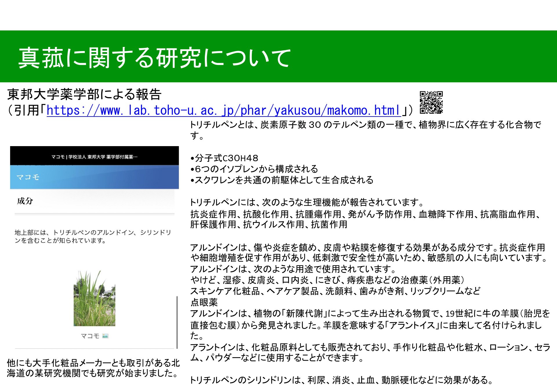Click the line トリテルペンには、次のような生理機能が報告されています
Screen dimensions: 557x392
(x=307, y=202)
